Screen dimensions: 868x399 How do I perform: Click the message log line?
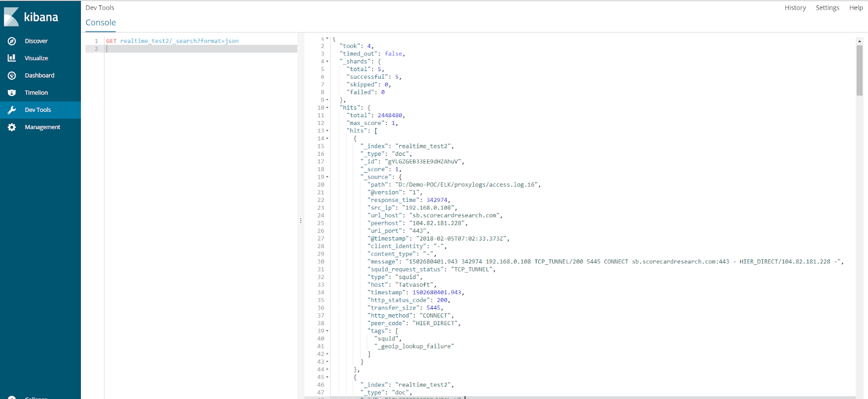[605, 262]
